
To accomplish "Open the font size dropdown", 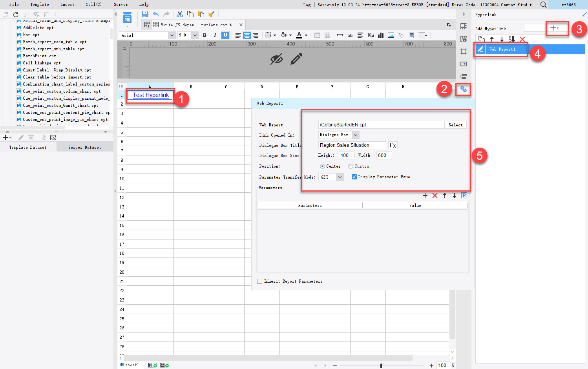I will point(195,35).
